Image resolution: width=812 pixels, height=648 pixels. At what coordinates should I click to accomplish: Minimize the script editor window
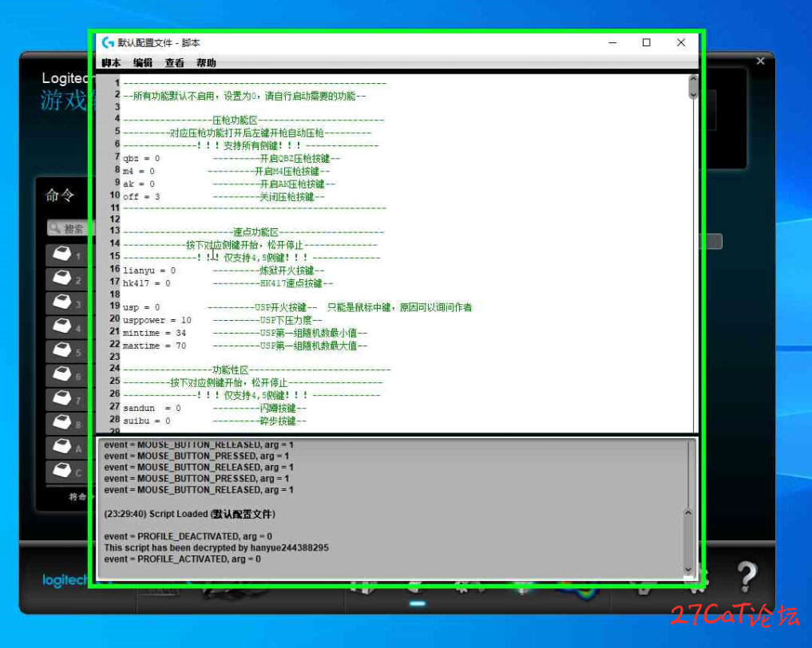[x=612, y=42]
